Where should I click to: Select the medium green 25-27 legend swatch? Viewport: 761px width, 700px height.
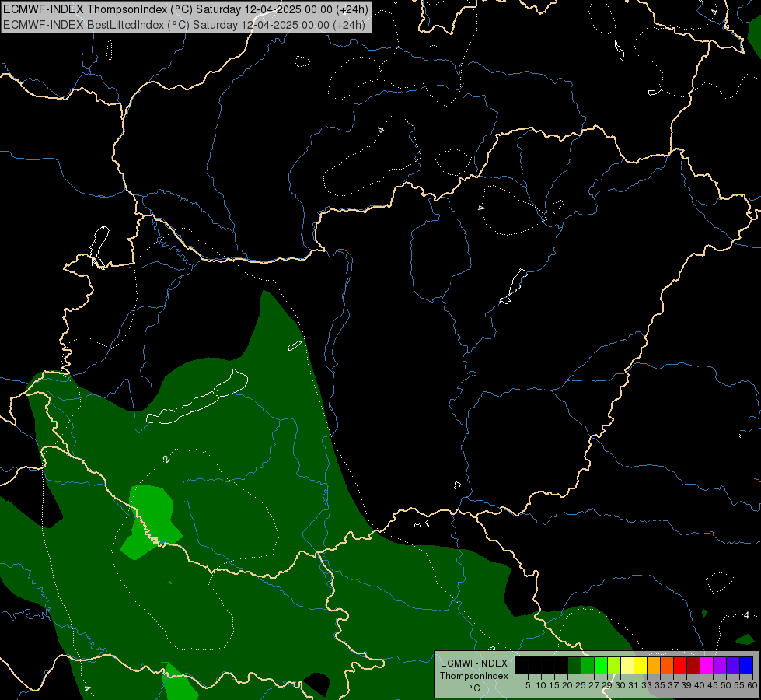point(588,665)
